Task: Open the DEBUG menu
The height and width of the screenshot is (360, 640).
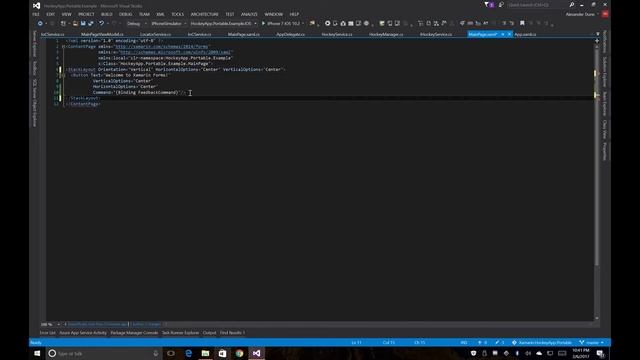Action: (x=125, y=14)
